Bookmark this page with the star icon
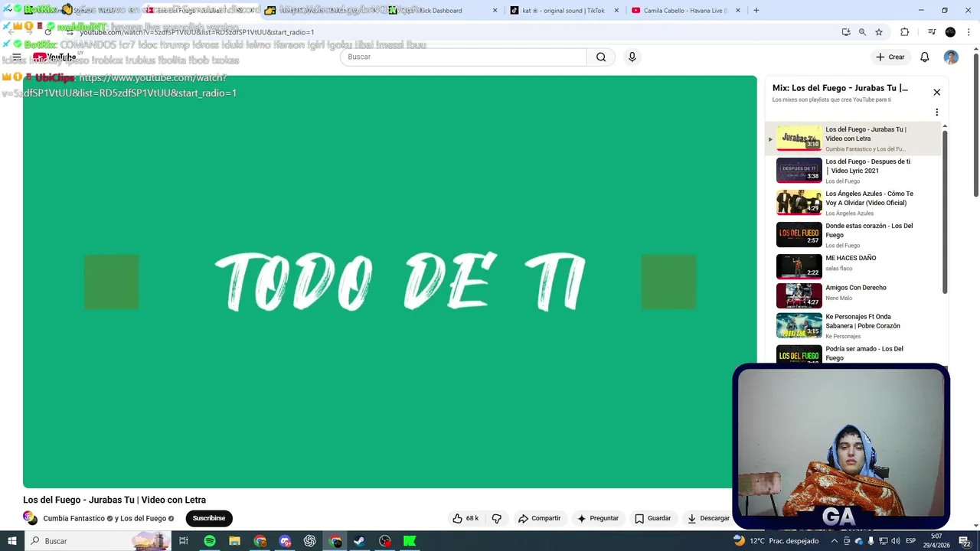980x551 pixels. [879, 32]
